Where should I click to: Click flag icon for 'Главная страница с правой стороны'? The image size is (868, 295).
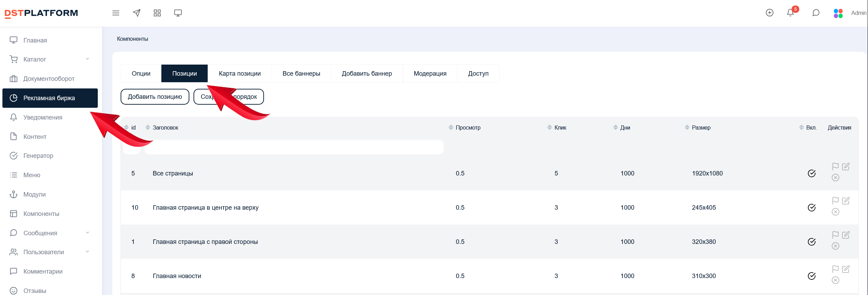pyautogui.click(x=836, y=235)
